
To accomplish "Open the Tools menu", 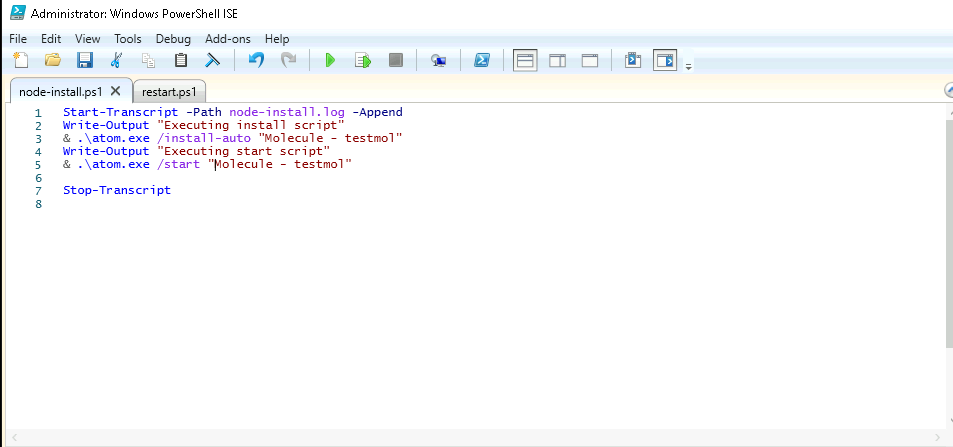I will coord(128,39).
